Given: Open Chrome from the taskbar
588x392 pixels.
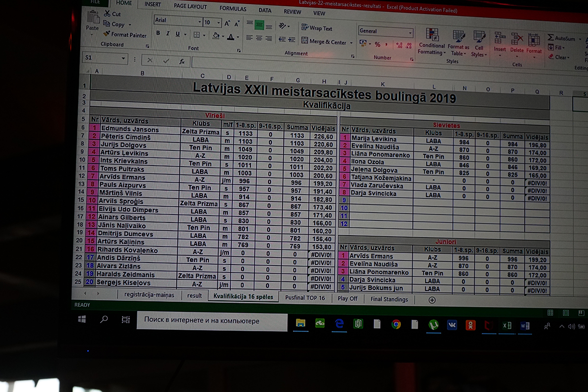Looking at the screenshot, I should click(396, 324).
